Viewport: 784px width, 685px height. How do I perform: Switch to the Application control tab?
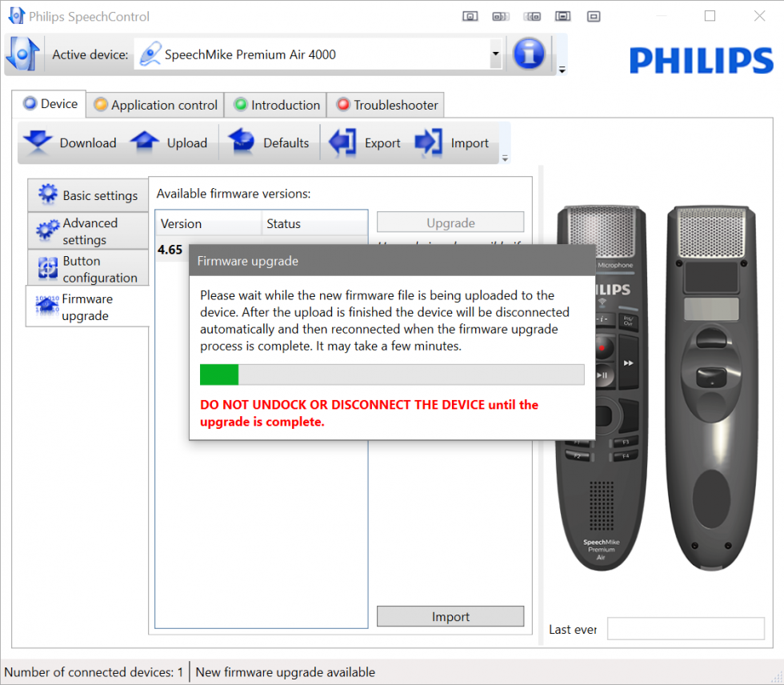[x=155, y=105]
